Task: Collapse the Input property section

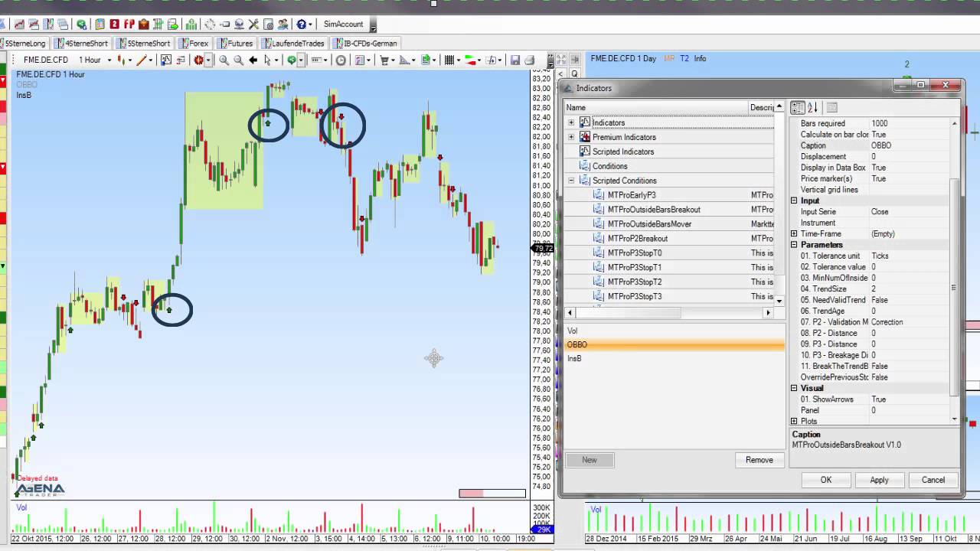Action: [794, 201]
